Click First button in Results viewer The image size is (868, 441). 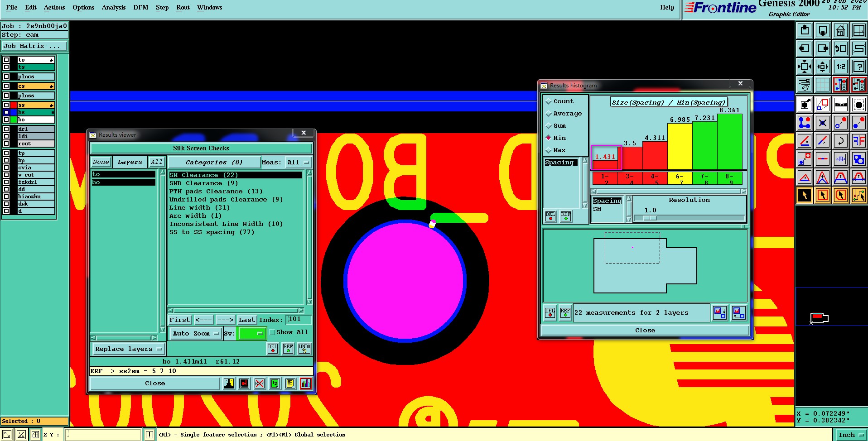coord(180,320)
